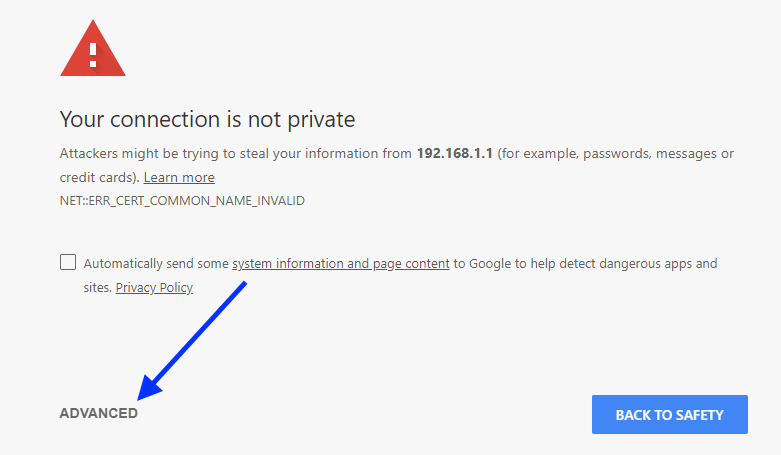Tick the automatic reporting checkbox
Image resolution: width=781 pixels, height=455 pixels.
tap(68, 263)
